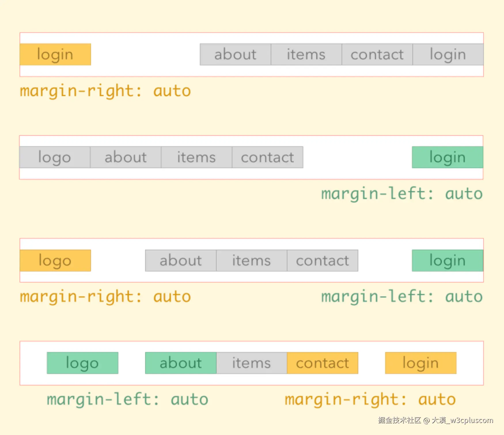Click green login button in second navbar
The image size is (504, 435).
click(x=448, y=157)
